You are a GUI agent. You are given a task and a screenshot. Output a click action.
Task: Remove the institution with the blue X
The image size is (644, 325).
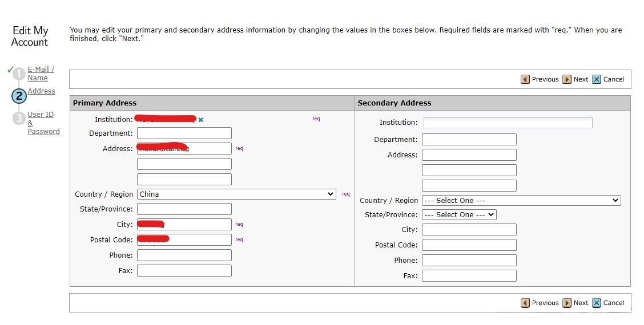(201, 120)
